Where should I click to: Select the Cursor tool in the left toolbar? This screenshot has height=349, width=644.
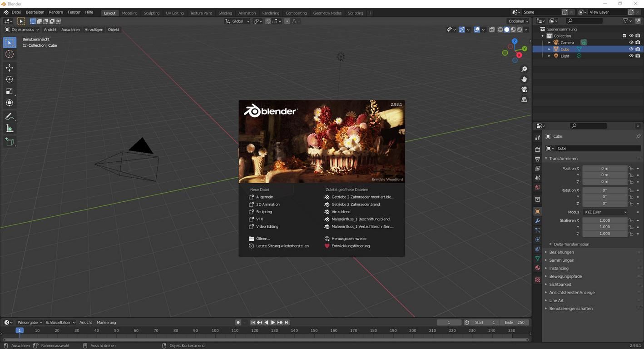coord(9,54)
